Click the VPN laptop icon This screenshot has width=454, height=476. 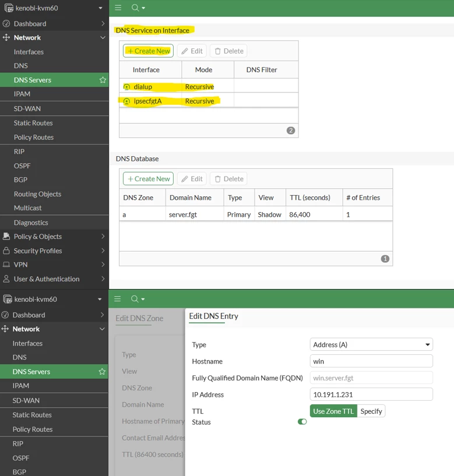(x=6, y=265)
